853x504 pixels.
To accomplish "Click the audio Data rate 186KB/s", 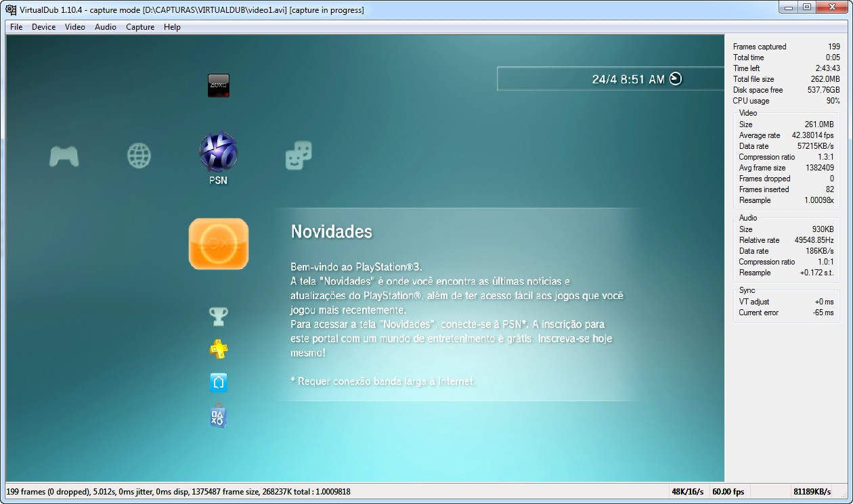I will [821, 251].
